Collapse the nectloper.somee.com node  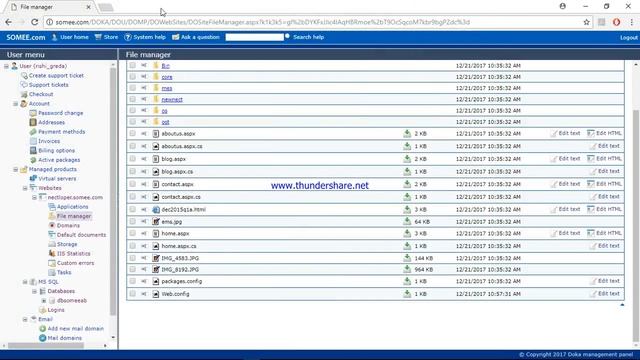[34, 198]
